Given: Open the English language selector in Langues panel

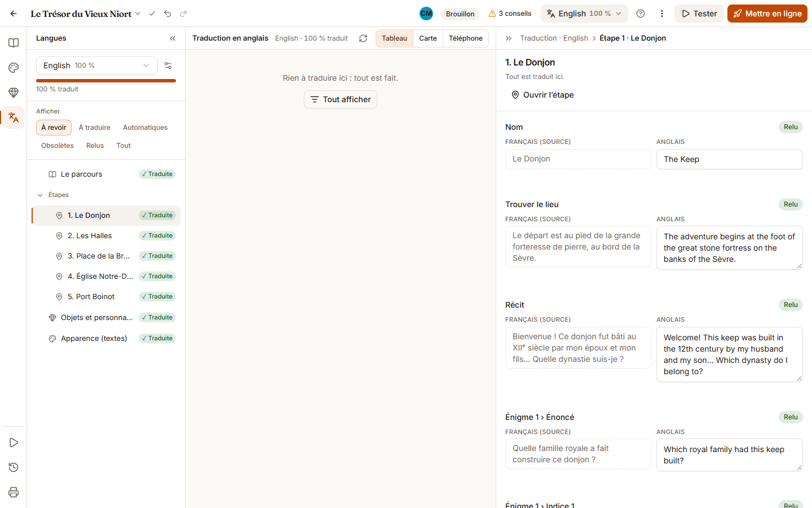Looking at the screenshot, I should pos(97,65).
